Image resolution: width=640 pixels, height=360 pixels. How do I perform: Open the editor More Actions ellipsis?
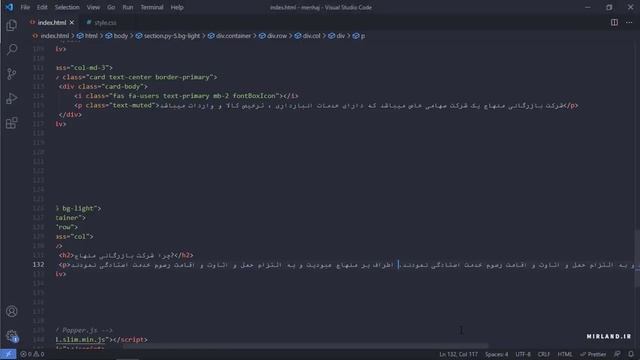(629, 22)
